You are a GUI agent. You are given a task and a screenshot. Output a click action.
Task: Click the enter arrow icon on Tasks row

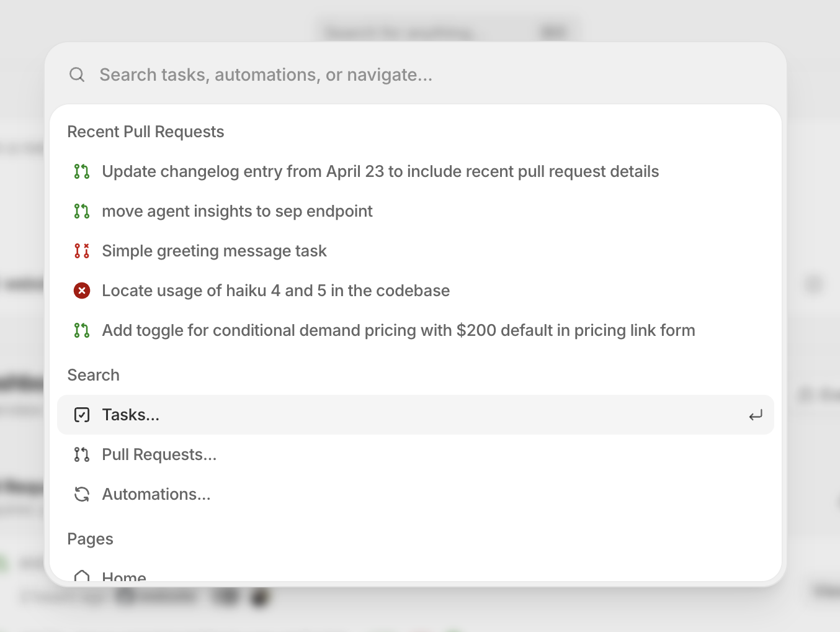coord(755,415)
